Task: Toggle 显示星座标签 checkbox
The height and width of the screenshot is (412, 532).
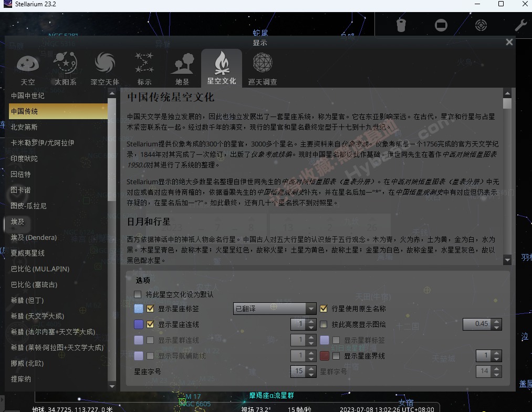Action: (150, 309)
